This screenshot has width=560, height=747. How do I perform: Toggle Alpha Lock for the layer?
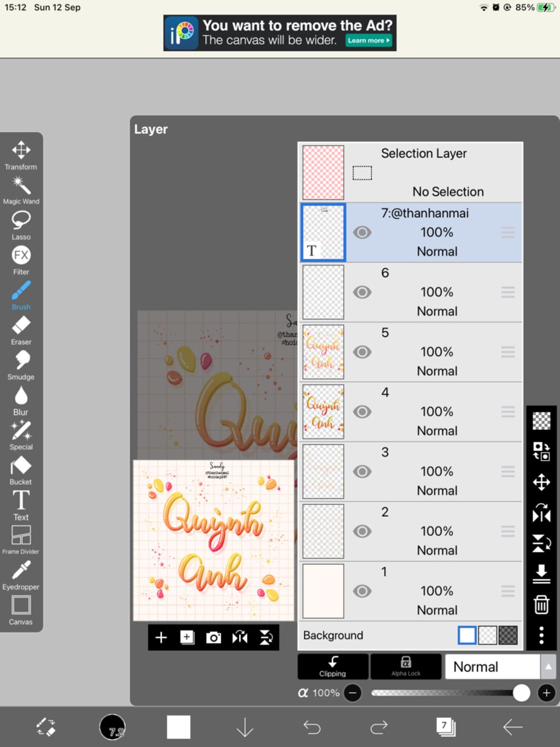(406, 667)
